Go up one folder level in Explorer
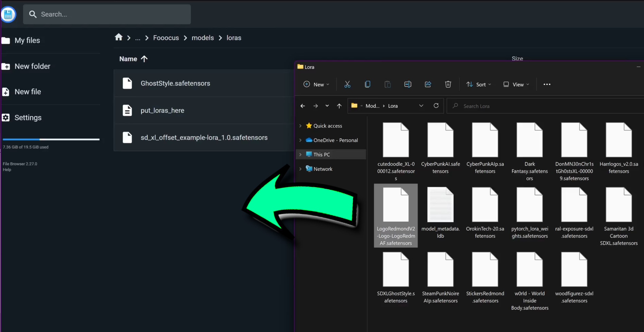This screenshot has height=332, width=644. tap(339, 106)
